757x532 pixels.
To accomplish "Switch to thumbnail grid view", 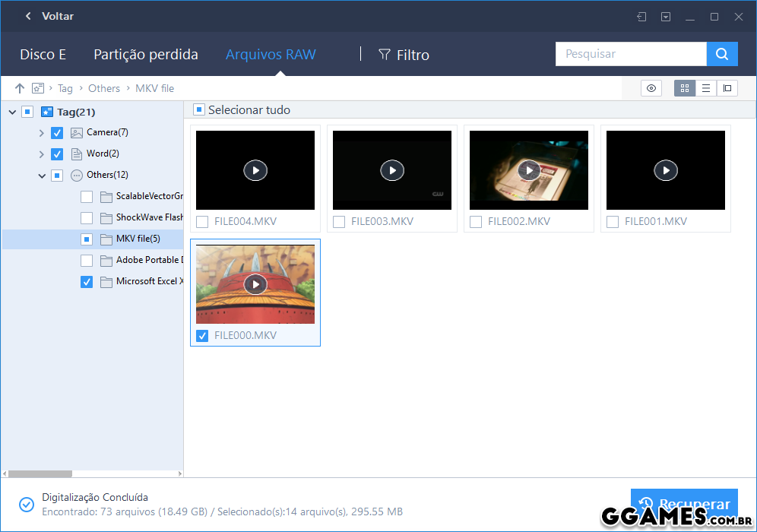I will (x=685, y=88).
